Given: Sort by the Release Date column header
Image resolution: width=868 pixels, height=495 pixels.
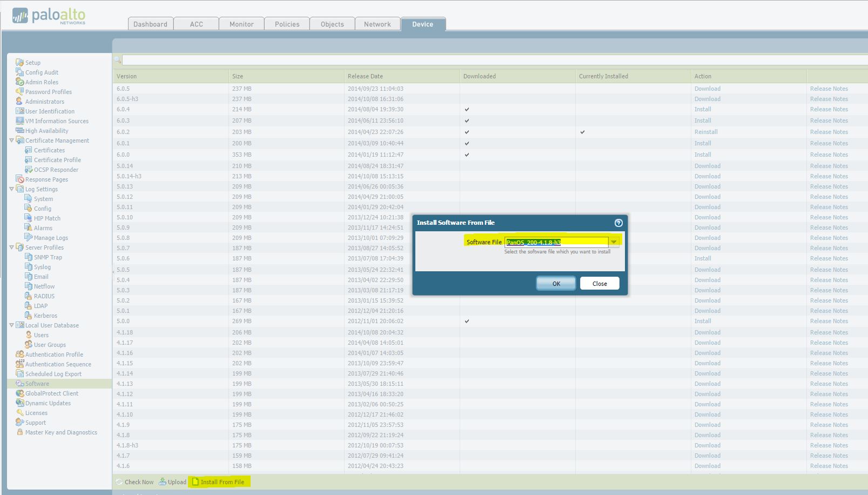Looking at the screenshot, I should [x=402, y=76].
